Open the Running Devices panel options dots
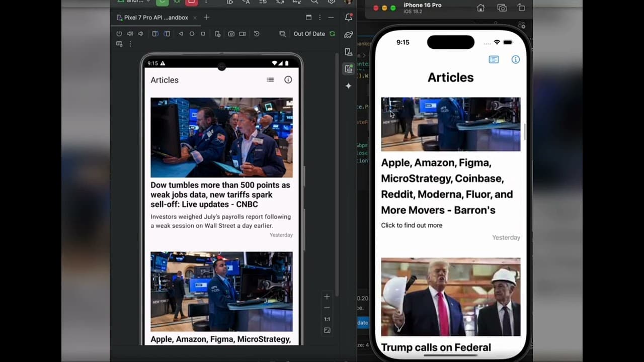Image resolution: width=644 pixels, height=362 pixels. pyautogui.click(x=319, y=17)
